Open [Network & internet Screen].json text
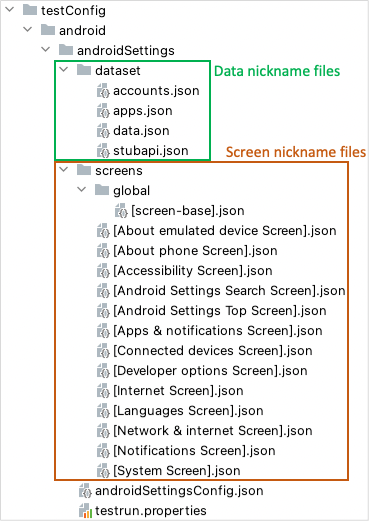376x521 pixels. click(x=213, y=431)
